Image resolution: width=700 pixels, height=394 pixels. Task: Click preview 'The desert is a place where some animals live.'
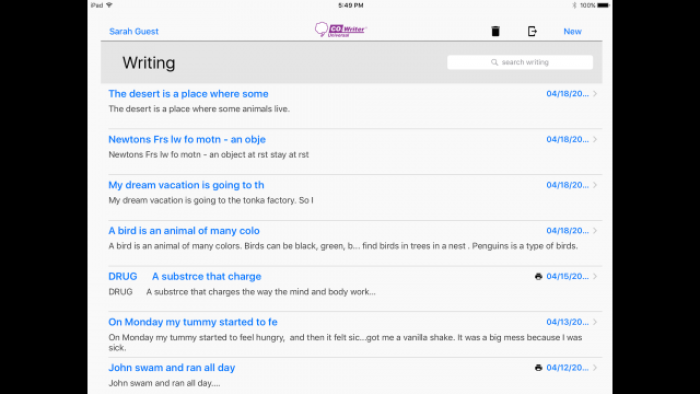199,109
